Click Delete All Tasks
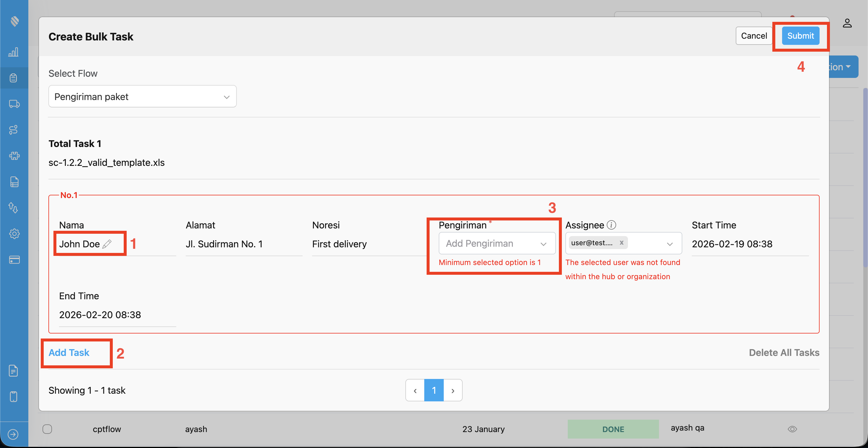868x448 pixels. coord(784,352)
